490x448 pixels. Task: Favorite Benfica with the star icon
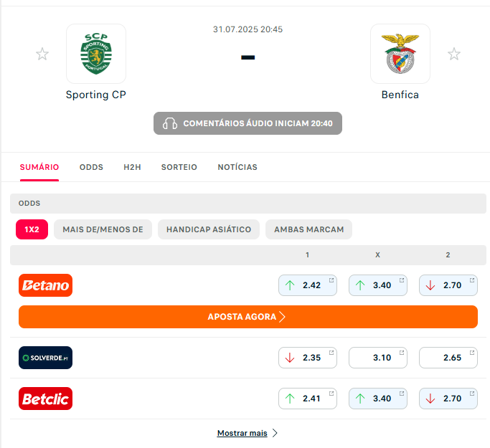click(x=453, y=54)
